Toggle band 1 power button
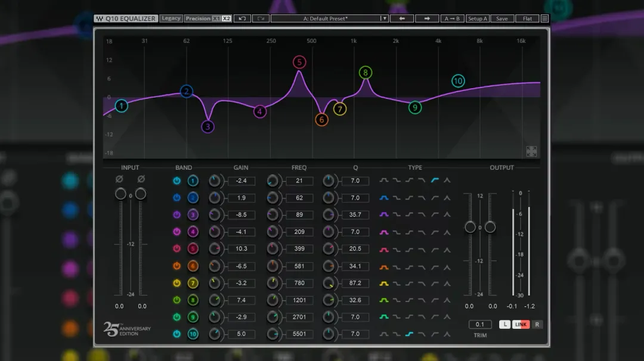The width and height of the screenshot is (644, 361). click(177, 181)
